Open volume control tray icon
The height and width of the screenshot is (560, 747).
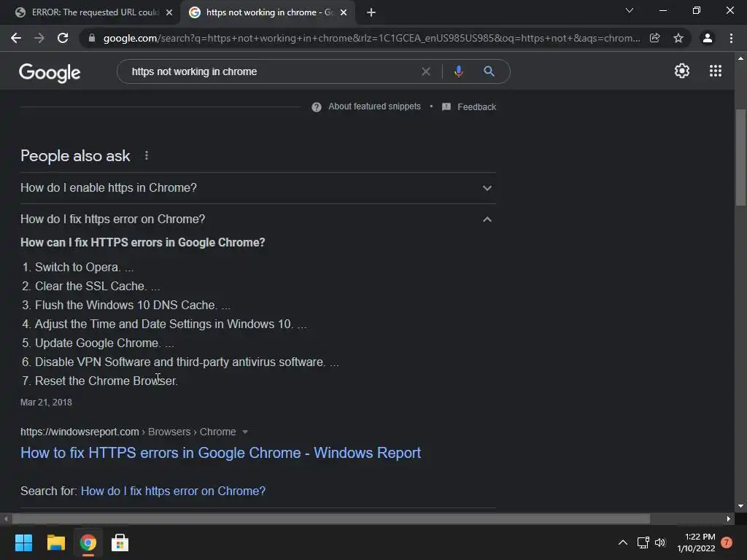(x=659, y=542)
